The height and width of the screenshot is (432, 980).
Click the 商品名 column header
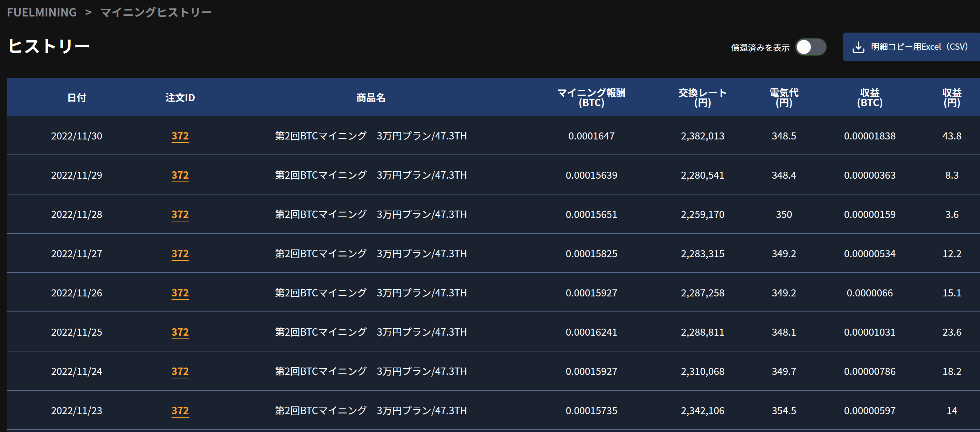point(371,98)
